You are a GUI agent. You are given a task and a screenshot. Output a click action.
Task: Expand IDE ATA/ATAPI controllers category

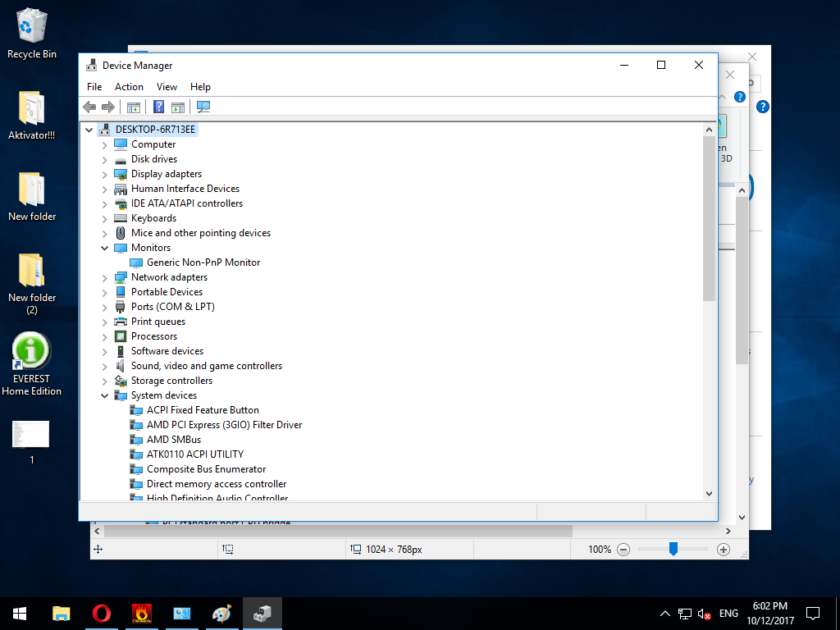click(x=104, y=204)
